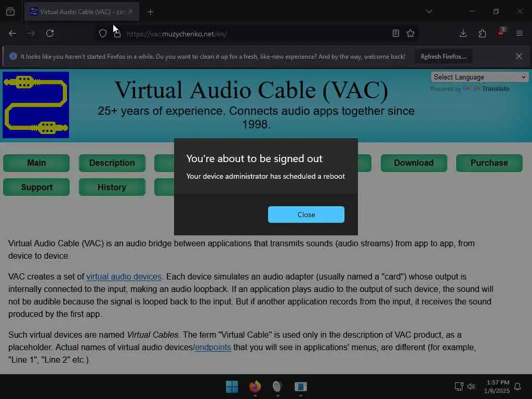Open the Support navigation page
This screenshot has width=532, height=399.
pos(36,187)
